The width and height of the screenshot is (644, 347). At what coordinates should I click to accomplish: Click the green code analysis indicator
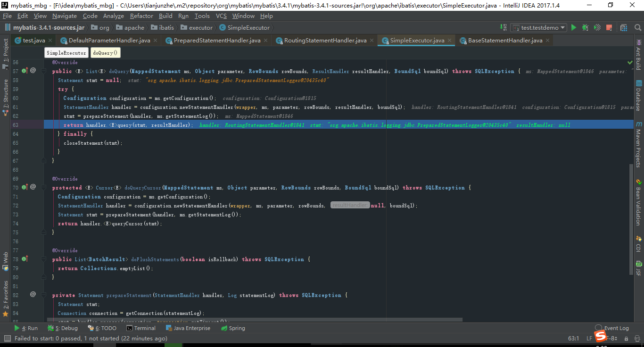(629, 62)
